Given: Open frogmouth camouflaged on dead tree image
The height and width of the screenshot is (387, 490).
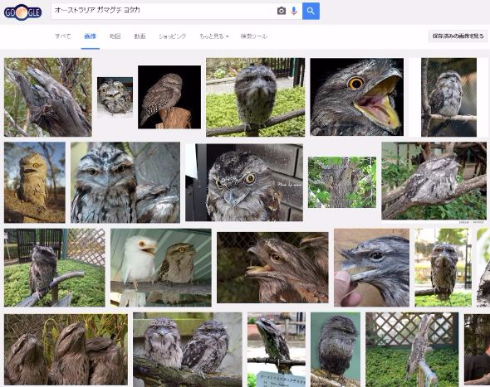Looking at the screenshot, I should tap(48, 97).
